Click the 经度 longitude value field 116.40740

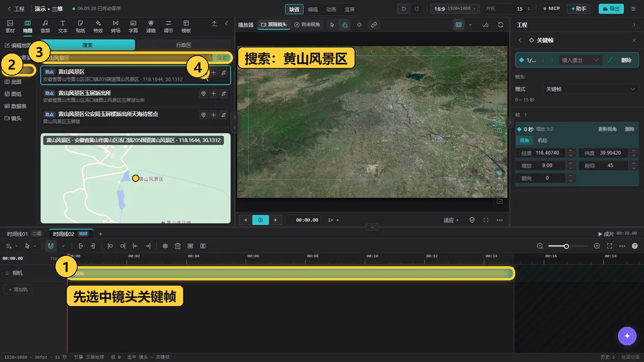click(547, 153)
